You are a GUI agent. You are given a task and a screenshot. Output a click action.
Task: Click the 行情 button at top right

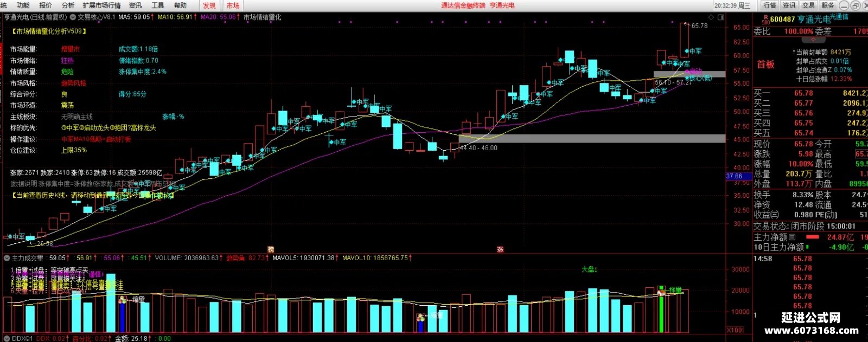point(770,5)
